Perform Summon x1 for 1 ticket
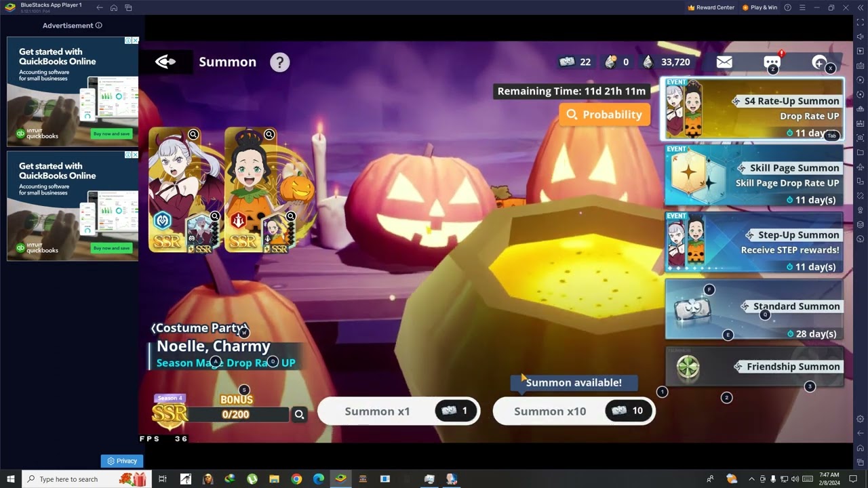This screenshot has height=488, width=868. click(399, 411)
